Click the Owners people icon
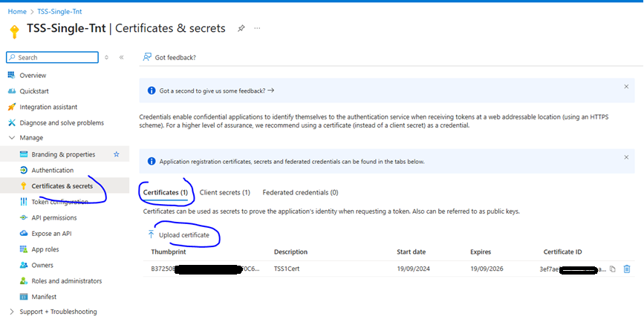The image size is (644, 325). coord(24,265)
